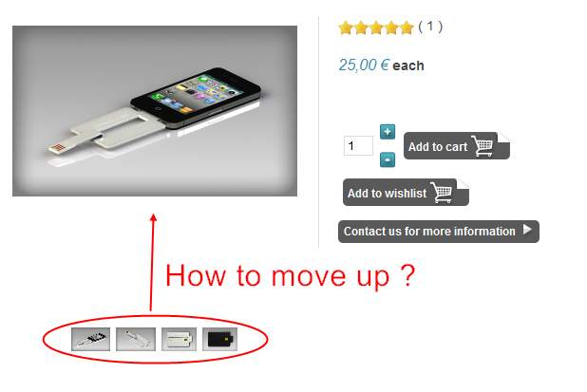Click the 25,00 € price text
The height and width of the screenshot is (392, 587).
[x=364, y=65]
